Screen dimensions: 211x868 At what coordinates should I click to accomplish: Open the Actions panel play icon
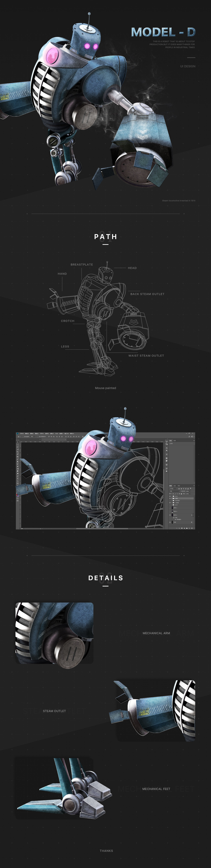(x=167, y=471)
